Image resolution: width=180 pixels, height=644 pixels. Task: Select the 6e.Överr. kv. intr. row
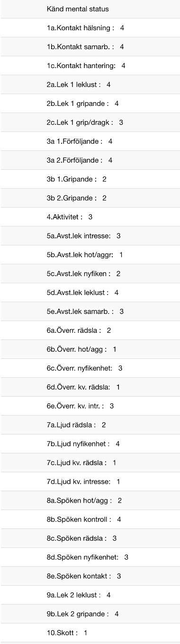pos(90,406)
